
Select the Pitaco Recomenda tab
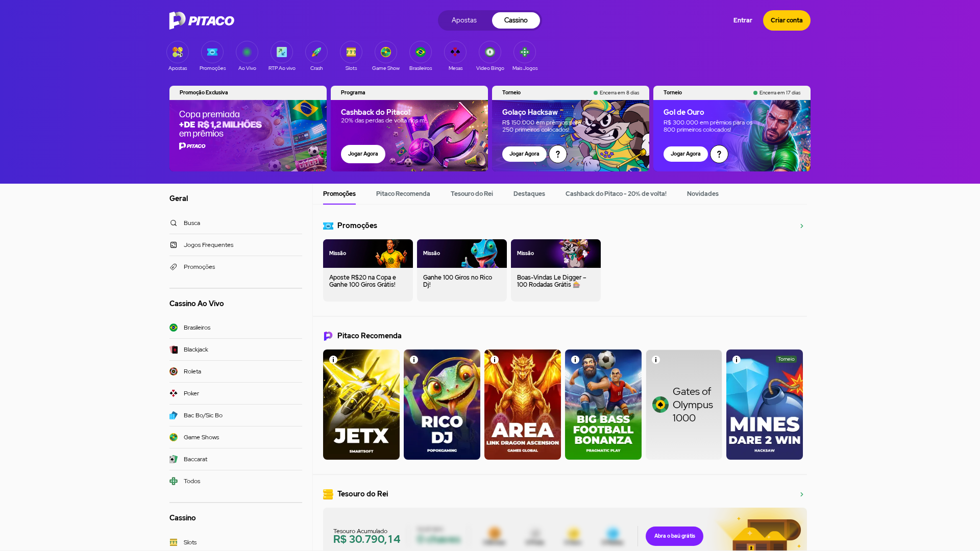[x=403, y=194]
